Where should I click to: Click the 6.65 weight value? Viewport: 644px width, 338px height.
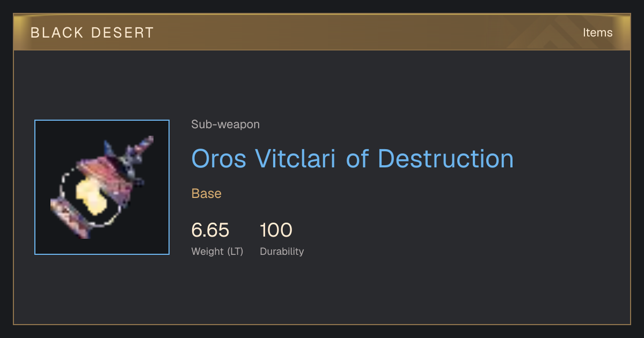[210, 231]
